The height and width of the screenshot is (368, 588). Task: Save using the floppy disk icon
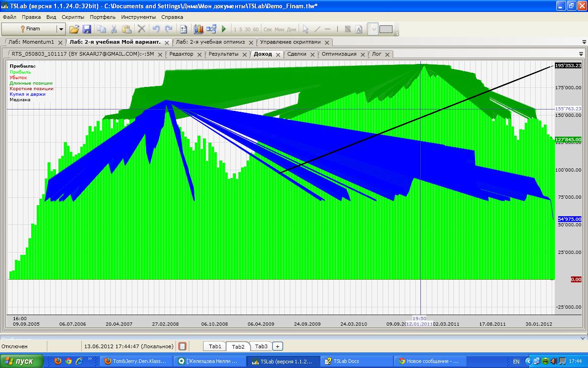pyautogui.click(x=87, y=29)
